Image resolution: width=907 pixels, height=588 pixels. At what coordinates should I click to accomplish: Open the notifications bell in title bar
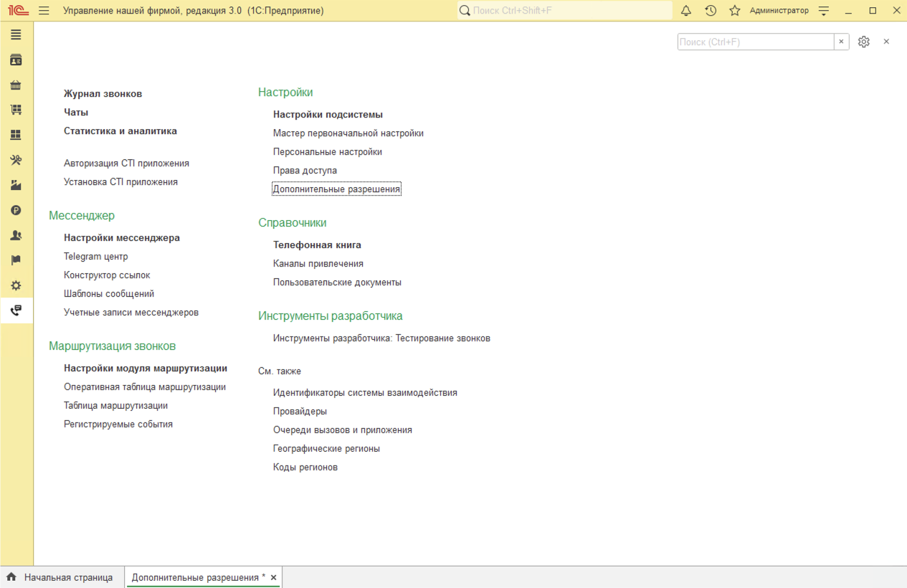(686, 11)
